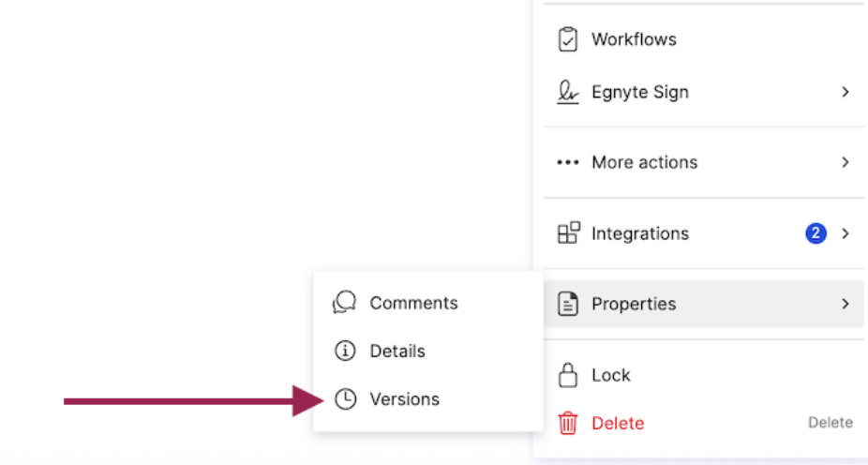Click the red Delete trash icon
Viewport: 868px width, 465px height.
[568, 423]
